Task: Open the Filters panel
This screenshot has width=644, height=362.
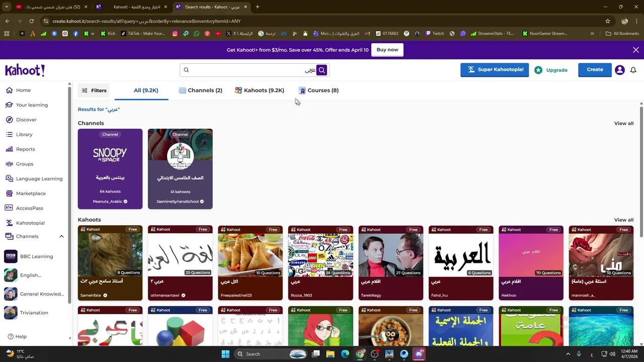Action: point(94,90)
